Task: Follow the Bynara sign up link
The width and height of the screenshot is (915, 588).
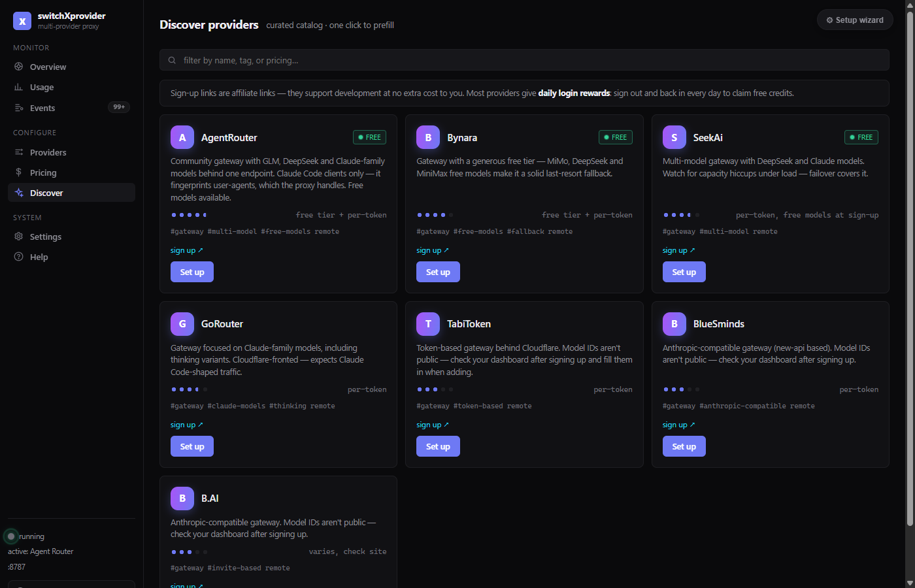Action: tap(433, 250)
